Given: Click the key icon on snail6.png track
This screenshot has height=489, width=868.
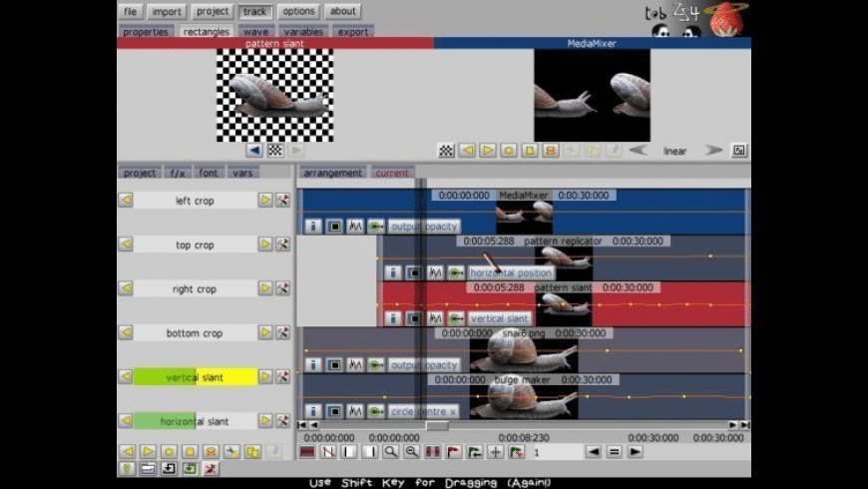Looking at the screenshot, I should click(376, 365).
